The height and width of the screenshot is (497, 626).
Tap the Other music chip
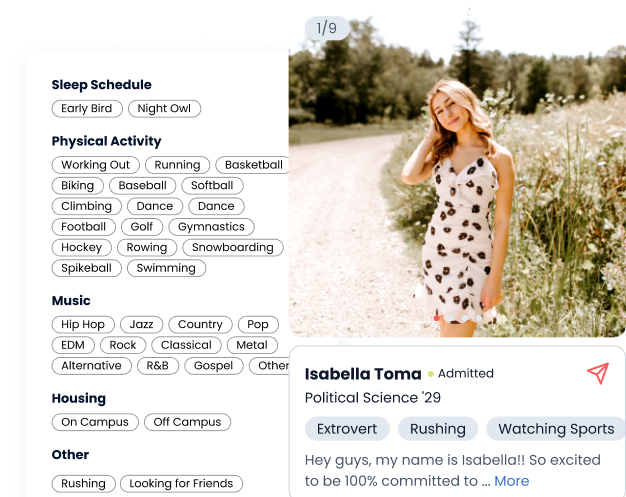click(x=269, y=366)
